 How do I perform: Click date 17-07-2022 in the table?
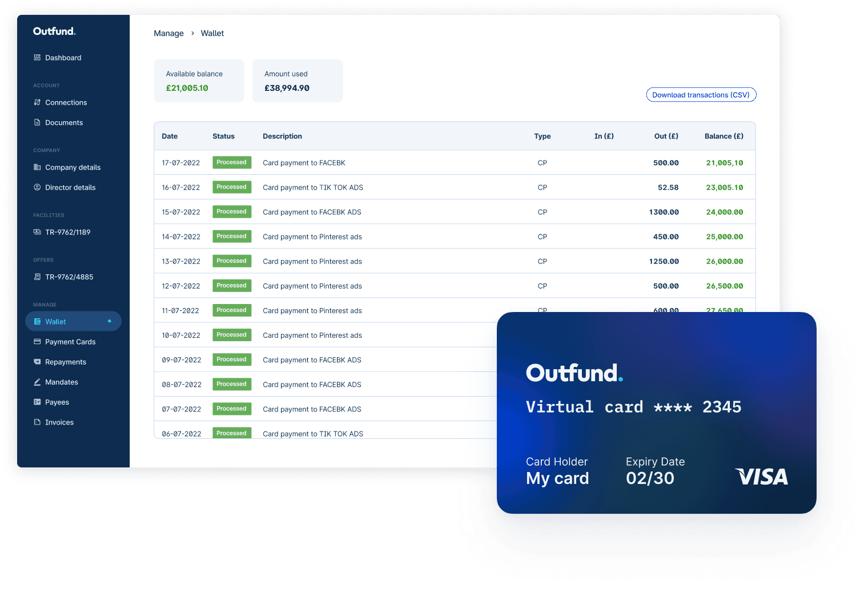click(181, 163)
